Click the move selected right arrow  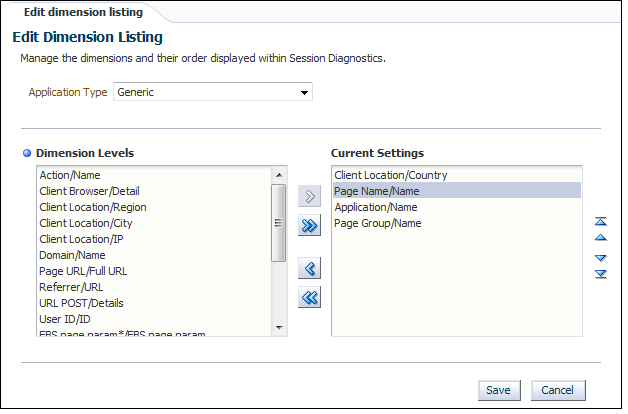point(309,197)
